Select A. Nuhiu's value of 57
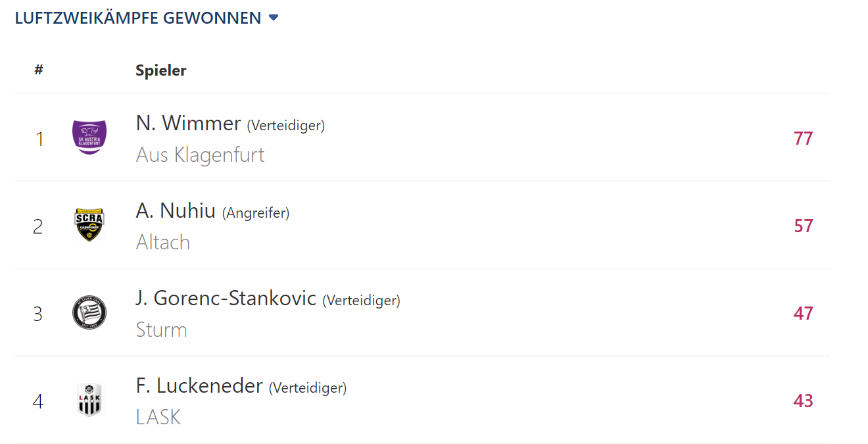This screenshot has height=444, width=868. 804,226
